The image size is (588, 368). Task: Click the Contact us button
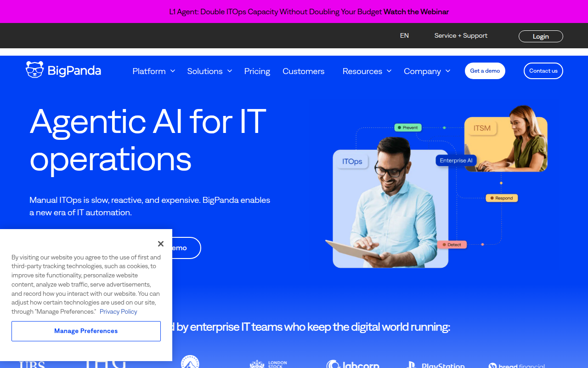543,71
